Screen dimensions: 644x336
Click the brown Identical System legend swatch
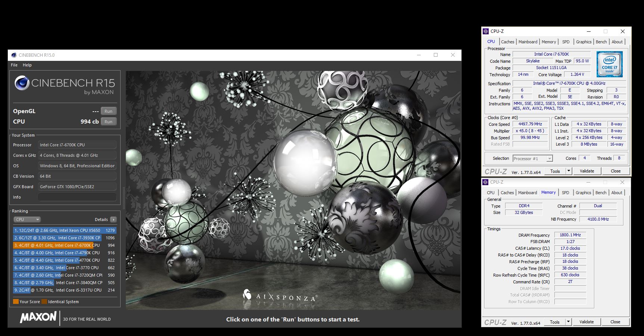pos(44,302)
